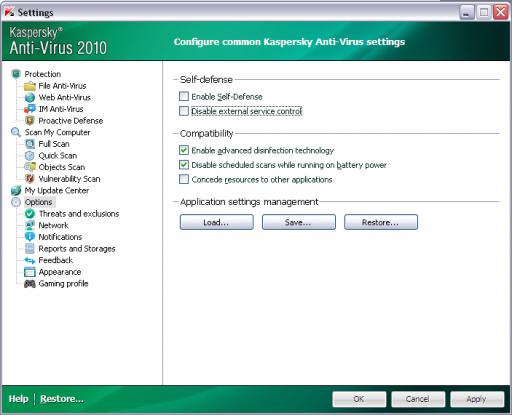
Task: Click the Scan My Computer magnifier icon
Action: [x=16, y=132]
